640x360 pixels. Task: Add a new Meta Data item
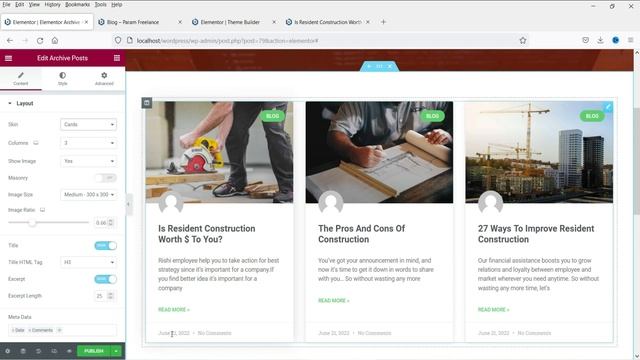point(60,330)
